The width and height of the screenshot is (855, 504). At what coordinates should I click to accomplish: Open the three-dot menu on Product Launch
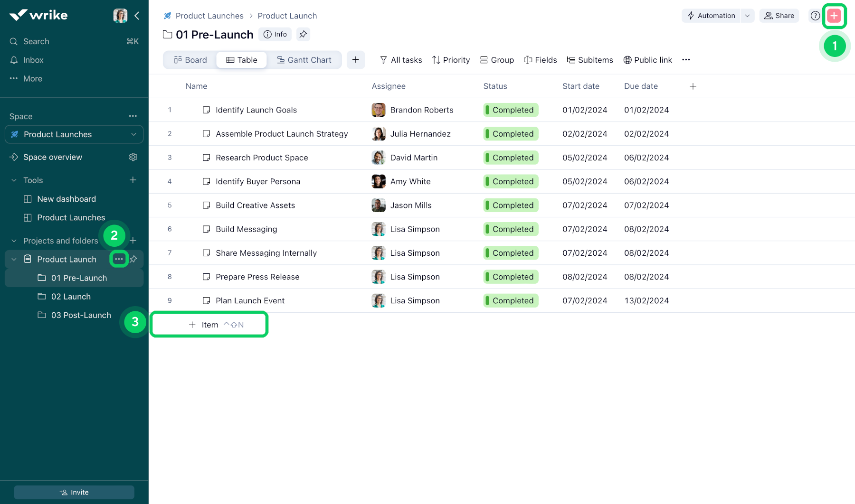click(x=118, y=259)
